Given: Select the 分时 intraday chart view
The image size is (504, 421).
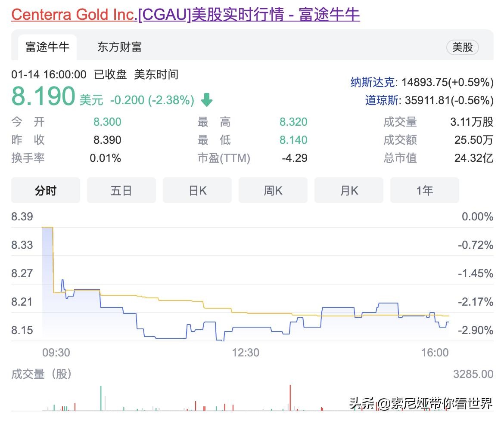Looking at the screenshot, I should pyautogui.click(x=46, y=190).
